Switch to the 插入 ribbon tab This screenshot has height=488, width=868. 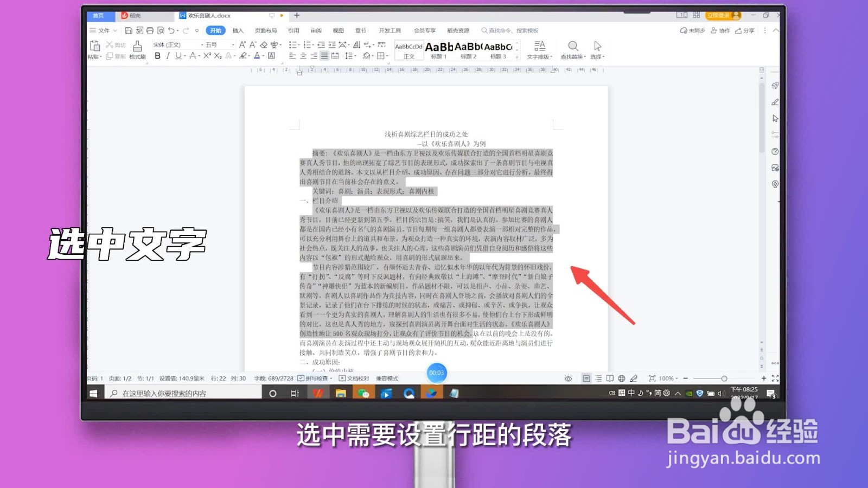pyautogui.click(x=237, y=30)
